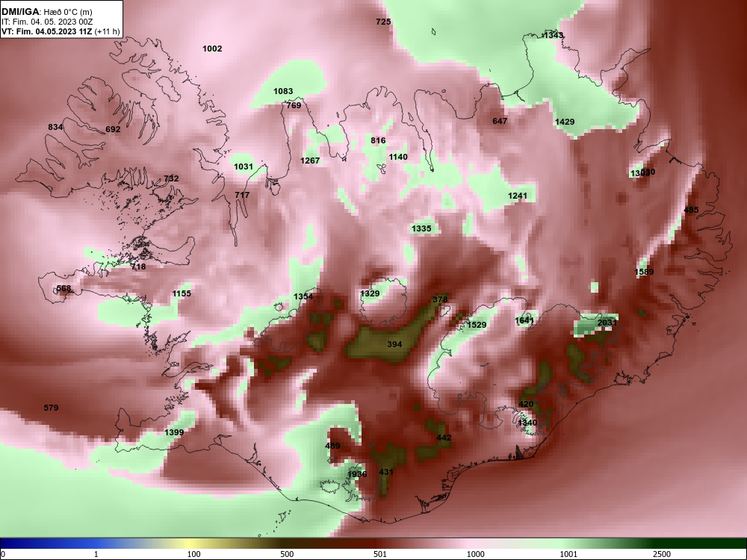Image resolution: width=747 pixels, height=560 pixels.
Task: Click the 1340 value
Action: [x=527, y=423]
